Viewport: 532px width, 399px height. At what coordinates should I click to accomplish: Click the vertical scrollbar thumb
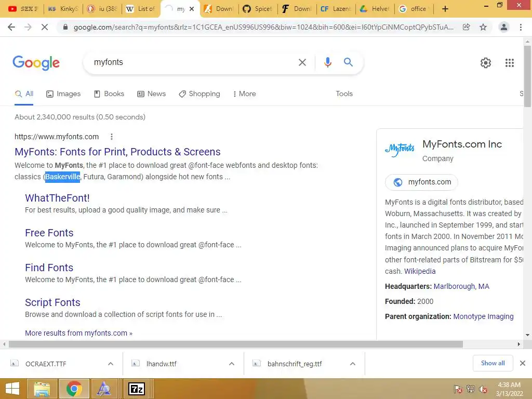tap(528, 76)
